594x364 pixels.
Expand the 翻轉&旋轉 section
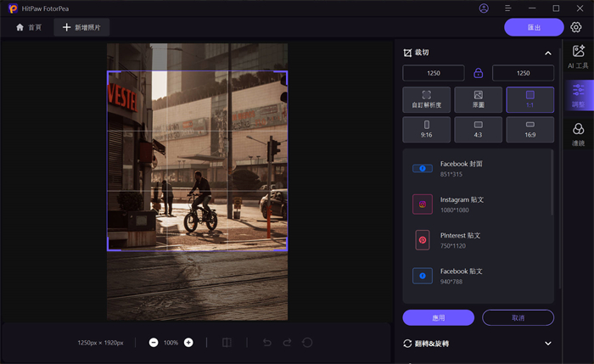[x=547, y=343]
